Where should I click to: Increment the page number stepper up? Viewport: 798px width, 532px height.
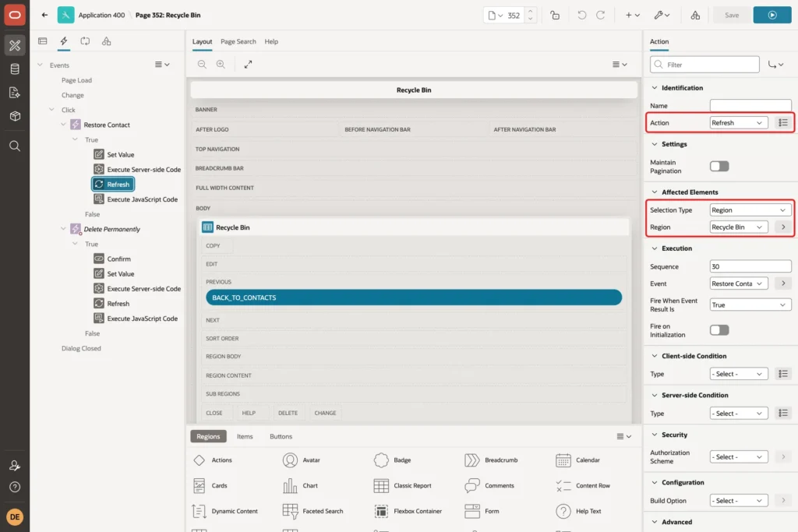pos(530,11)
